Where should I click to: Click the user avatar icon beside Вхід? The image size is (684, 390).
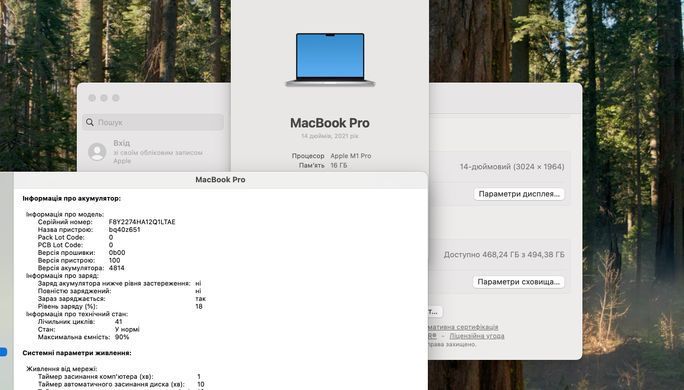pos(97,152)
